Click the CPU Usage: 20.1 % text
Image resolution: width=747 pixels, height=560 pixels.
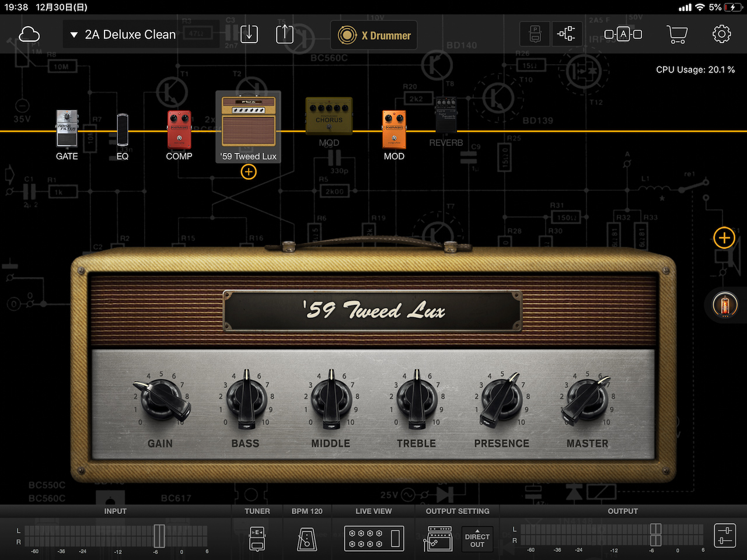[695, 69]
